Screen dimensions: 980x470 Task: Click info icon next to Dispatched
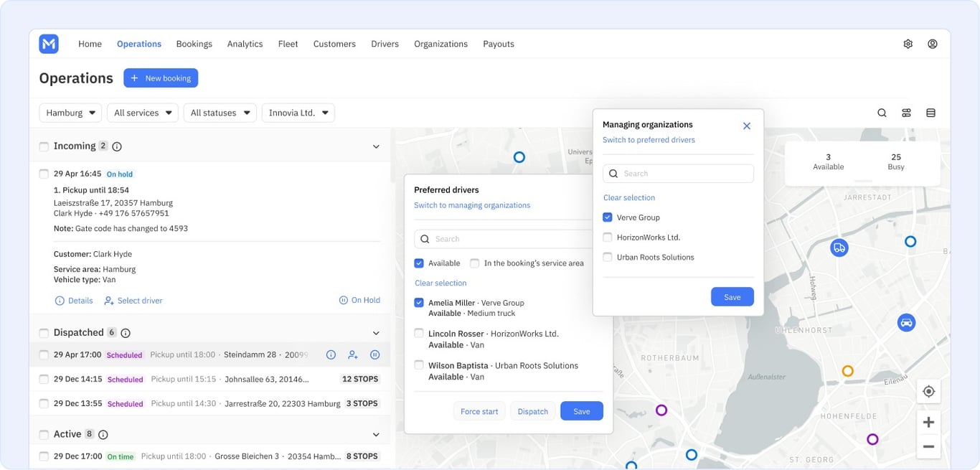coord(126,333)
